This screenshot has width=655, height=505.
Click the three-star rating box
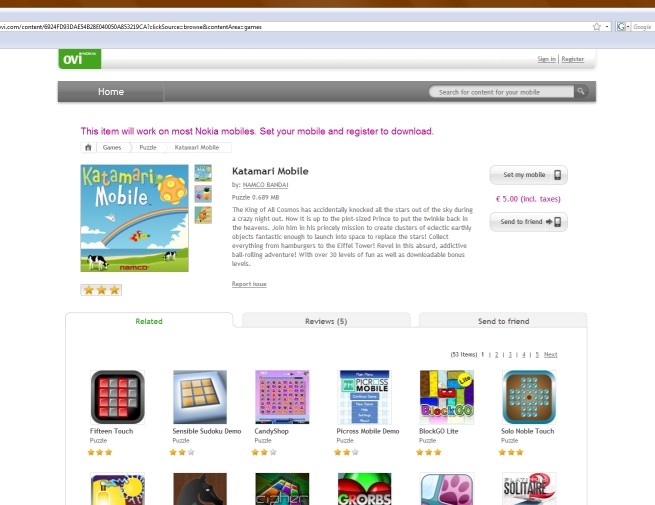(101, 290)
